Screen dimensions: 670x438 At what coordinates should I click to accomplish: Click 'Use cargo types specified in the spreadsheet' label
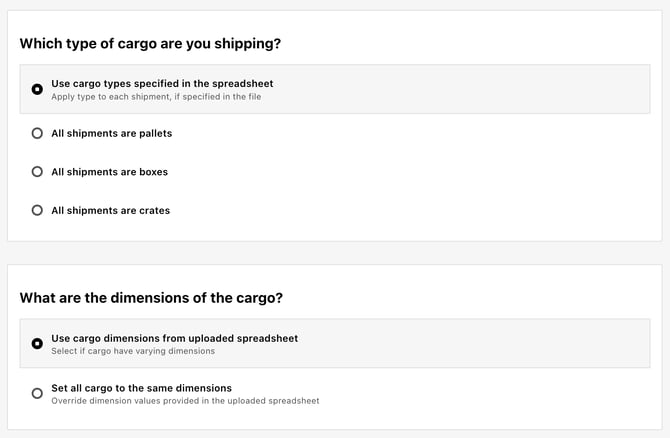click(162, 84)
